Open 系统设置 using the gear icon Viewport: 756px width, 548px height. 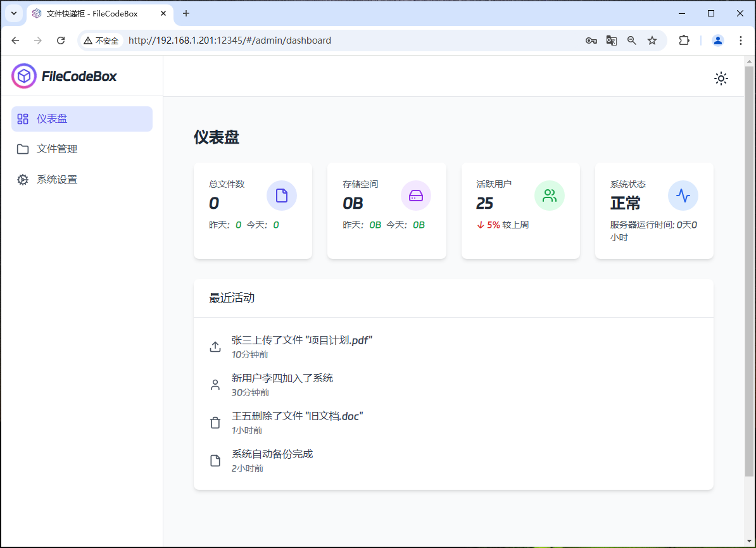click(x=23, y=179)
